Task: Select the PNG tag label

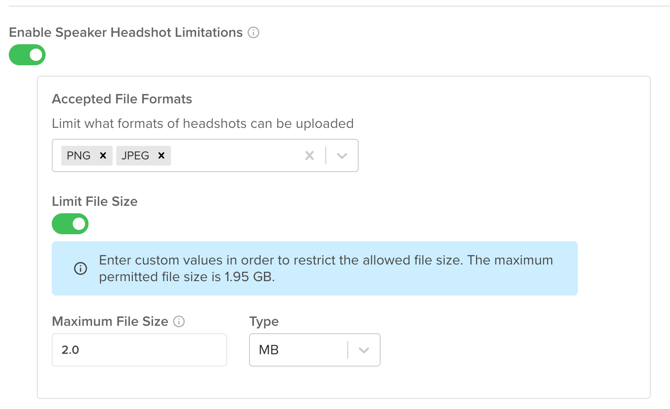Action: pyautogui.click(x=78, y=156)
